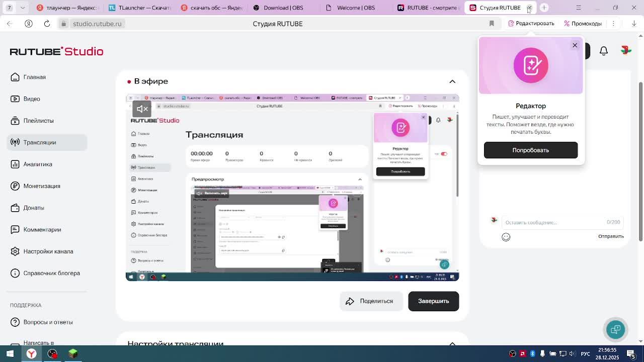This screenshot has height=362, width=644.
Task: Open the emoji picker in chat
Action: tap(506, 237)
